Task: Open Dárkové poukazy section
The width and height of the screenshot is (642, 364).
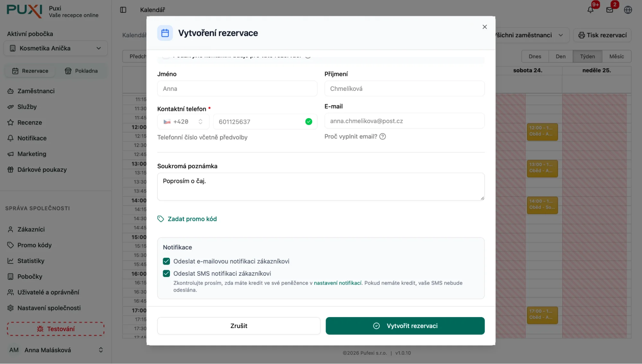Action: pyautogui.click(x=42, y=169)
